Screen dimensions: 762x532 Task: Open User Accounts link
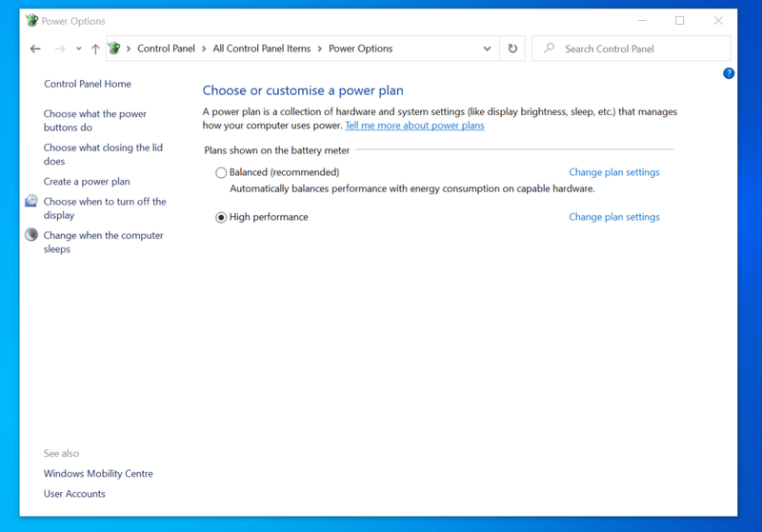74,494
